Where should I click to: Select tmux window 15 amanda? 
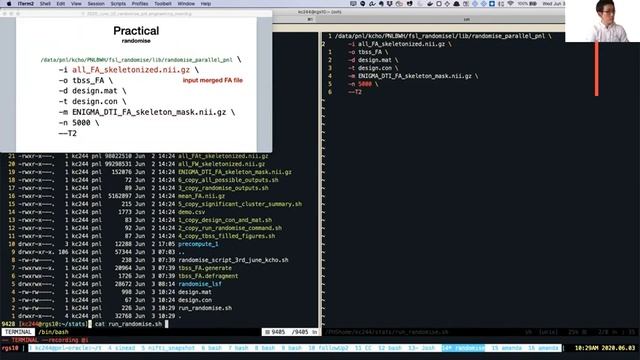coord(507,348)
